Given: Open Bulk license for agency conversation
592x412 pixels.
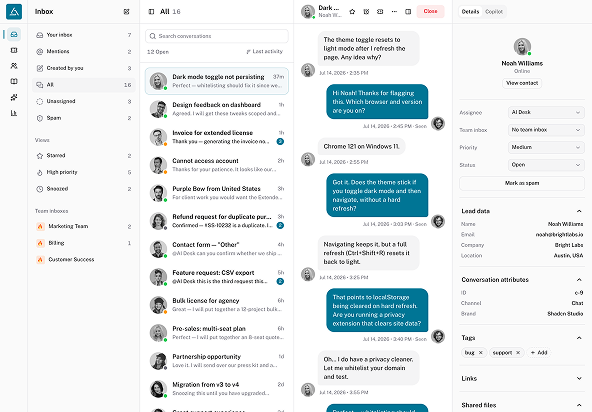Looking at the screenshot, I should 217,305.
